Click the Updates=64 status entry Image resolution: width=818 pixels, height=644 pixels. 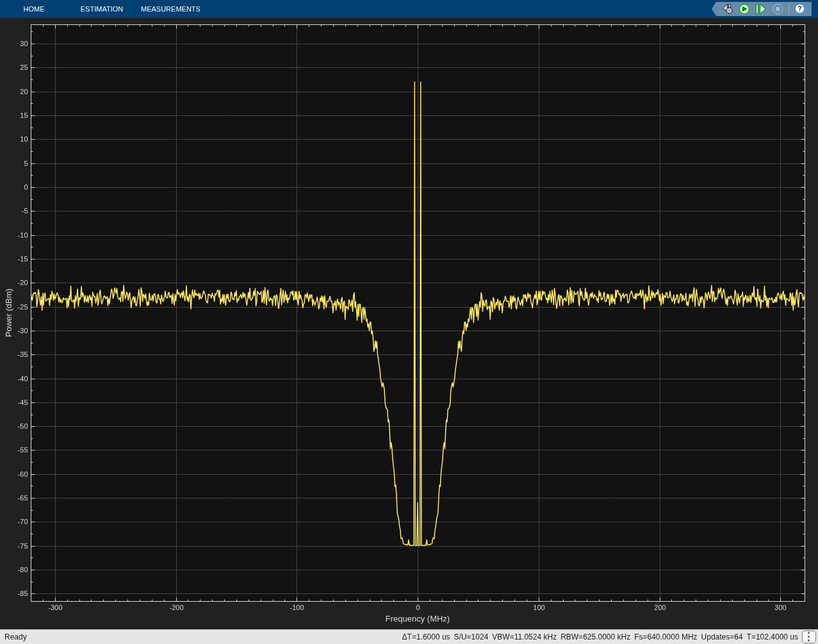pyautogui.click(x=722, y=637)
